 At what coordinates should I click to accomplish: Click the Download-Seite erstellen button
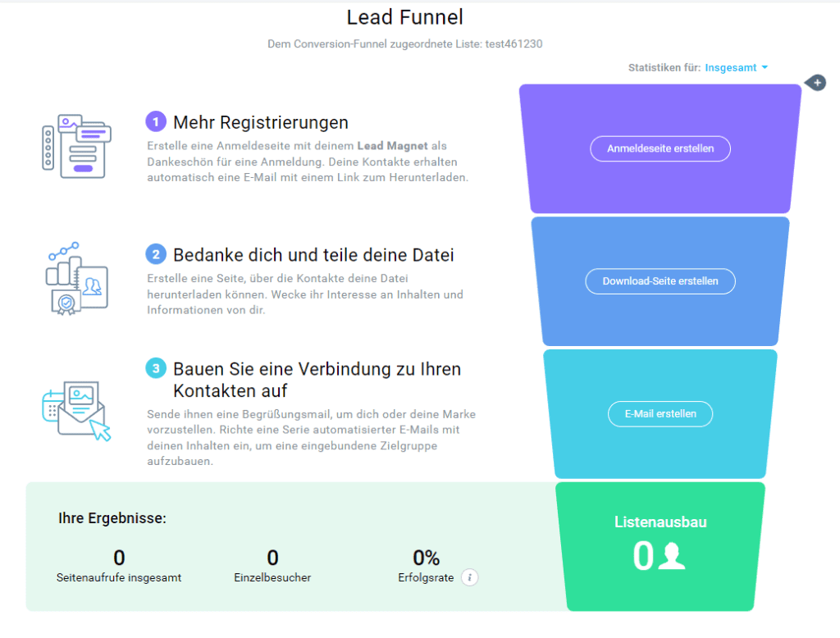(660, 281)
